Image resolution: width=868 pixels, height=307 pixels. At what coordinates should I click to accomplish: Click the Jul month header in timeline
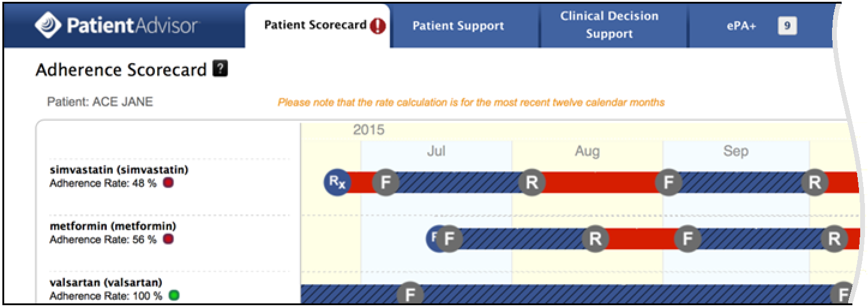[436, 151]
